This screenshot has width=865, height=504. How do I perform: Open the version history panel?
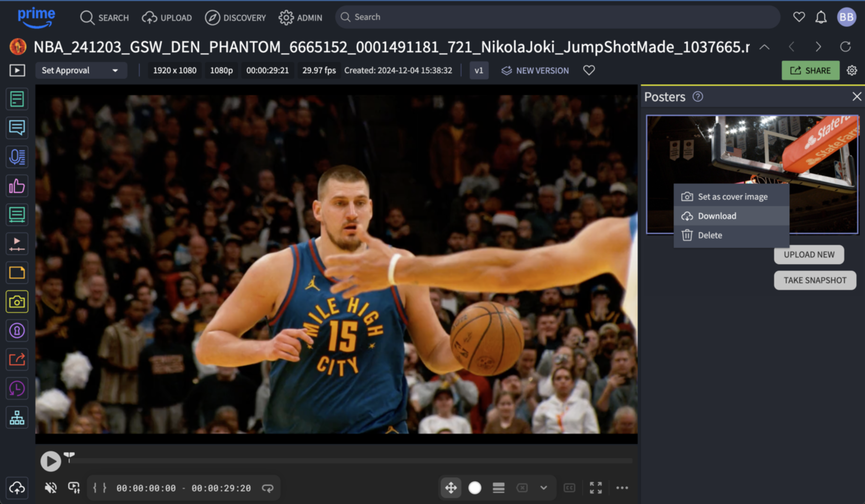coord(17,388)
